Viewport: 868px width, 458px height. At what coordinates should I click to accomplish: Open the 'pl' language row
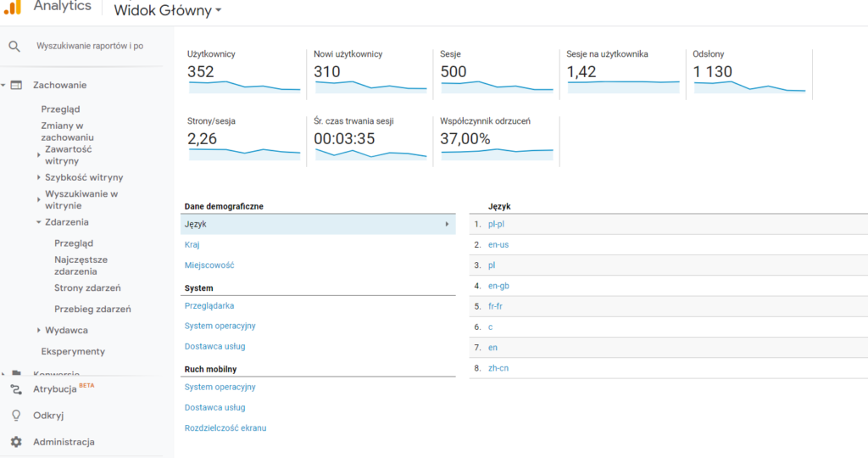pos(492,265)
